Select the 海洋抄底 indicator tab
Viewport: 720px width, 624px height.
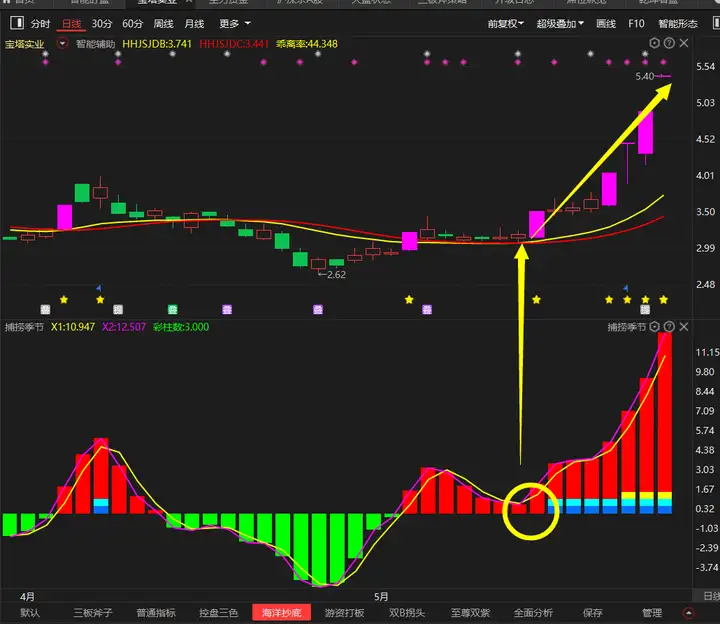(x=281, y=612)
